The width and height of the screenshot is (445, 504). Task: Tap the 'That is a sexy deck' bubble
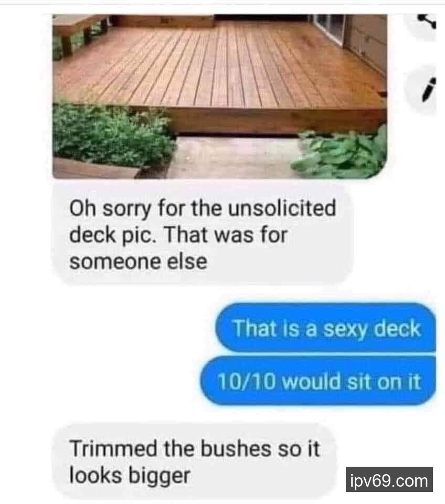pos(325,328)
